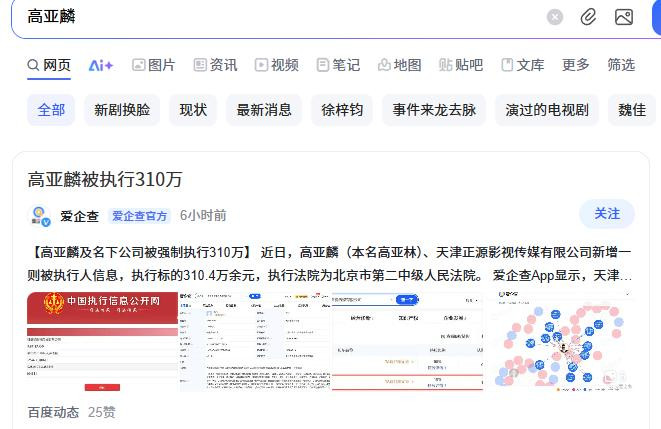Image resolution: width=661 pixels, height=429 pixels.
Task: Open the Ai+ tab
Action: [100, 65]
